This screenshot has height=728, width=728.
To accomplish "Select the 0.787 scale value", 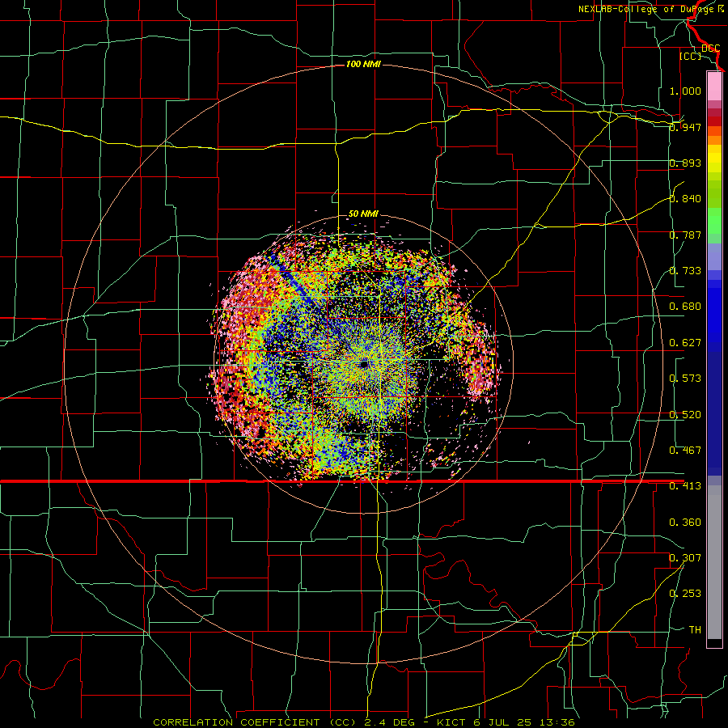I will pyautogui.click(x=685, y=235).
